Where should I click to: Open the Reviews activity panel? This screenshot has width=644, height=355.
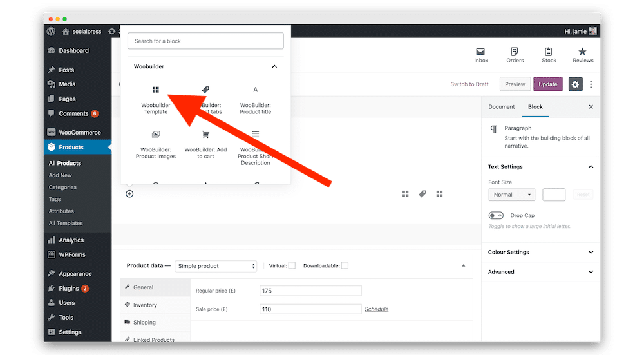pyautogui.click(x=583, y=55)
